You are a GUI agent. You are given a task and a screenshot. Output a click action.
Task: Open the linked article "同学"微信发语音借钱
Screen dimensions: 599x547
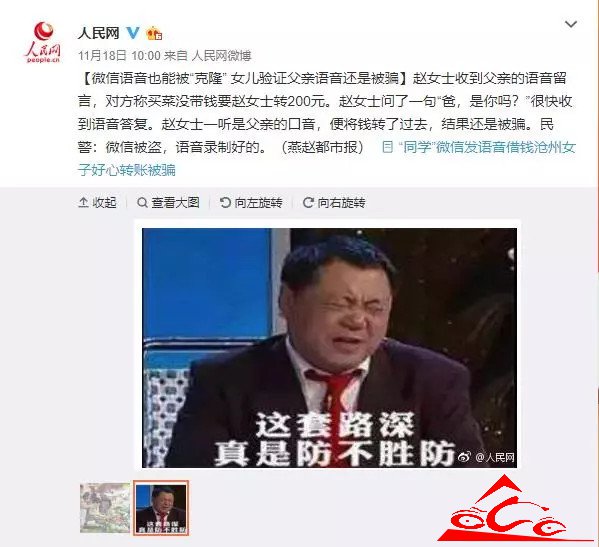(x=327, y=158)
